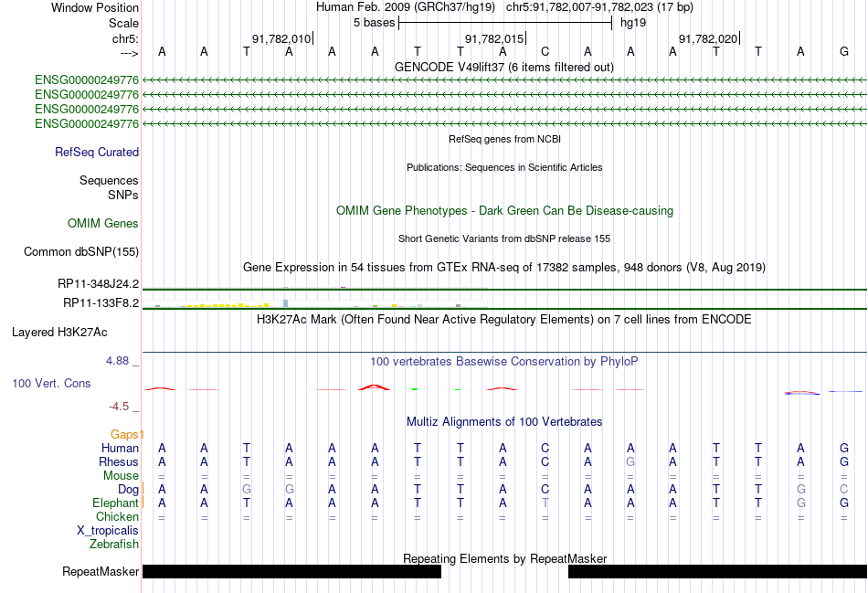Click the 91,782,015 position marker

[x=494, y=38]
